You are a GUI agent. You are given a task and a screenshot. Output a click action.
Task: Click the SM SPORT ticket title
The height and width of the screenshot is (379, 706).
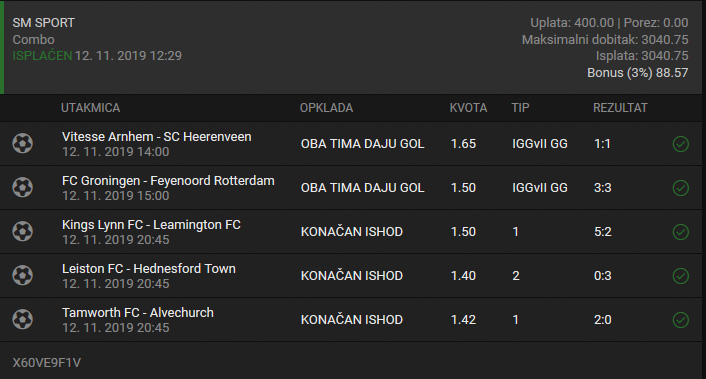coord(44,23)
